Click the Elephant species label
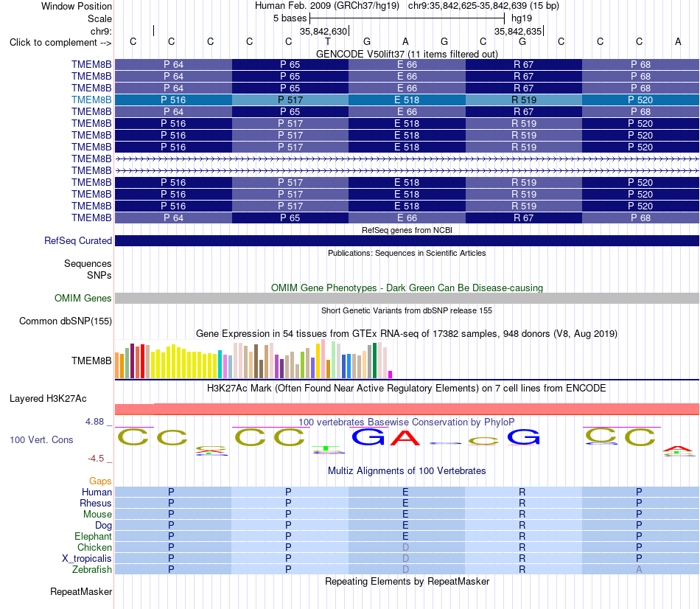The width and height of the screenshot is (700, 609). [x=93, y=536]
